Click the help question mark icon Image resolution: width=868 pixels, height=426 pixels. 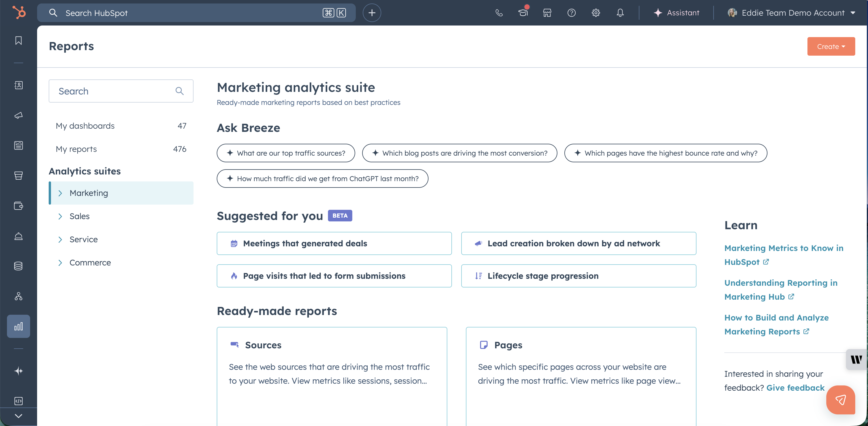click(x=572, y=13)
